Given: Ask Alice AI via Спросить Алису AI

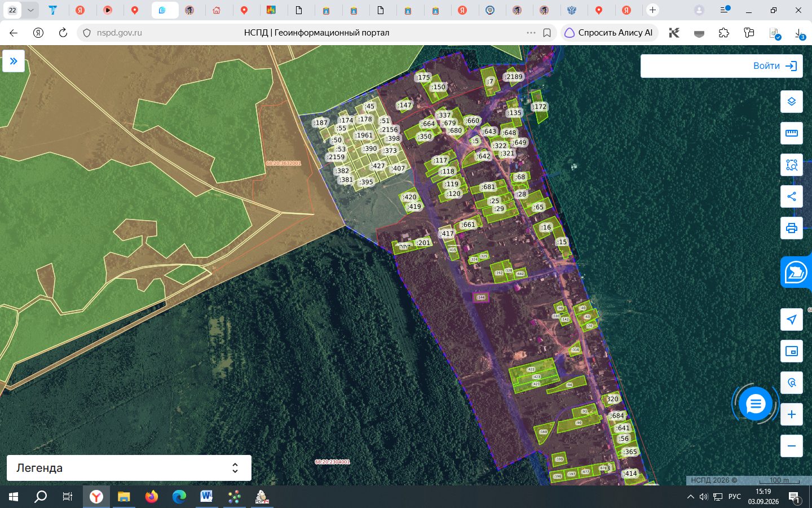Looking at the screenshot, I should click(x=609, y=33).
